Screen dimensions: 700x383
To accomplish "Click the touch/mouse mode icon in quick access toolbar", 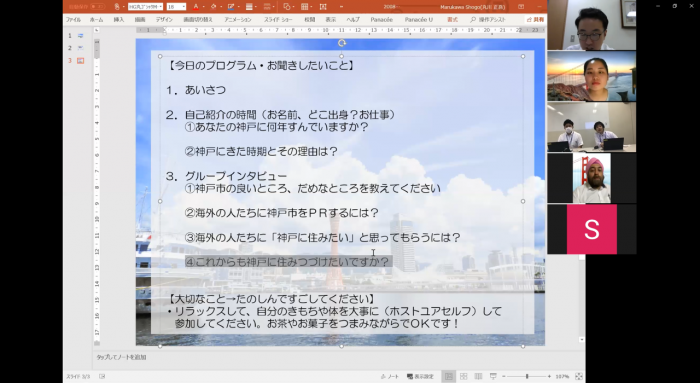I will point(117,7).
